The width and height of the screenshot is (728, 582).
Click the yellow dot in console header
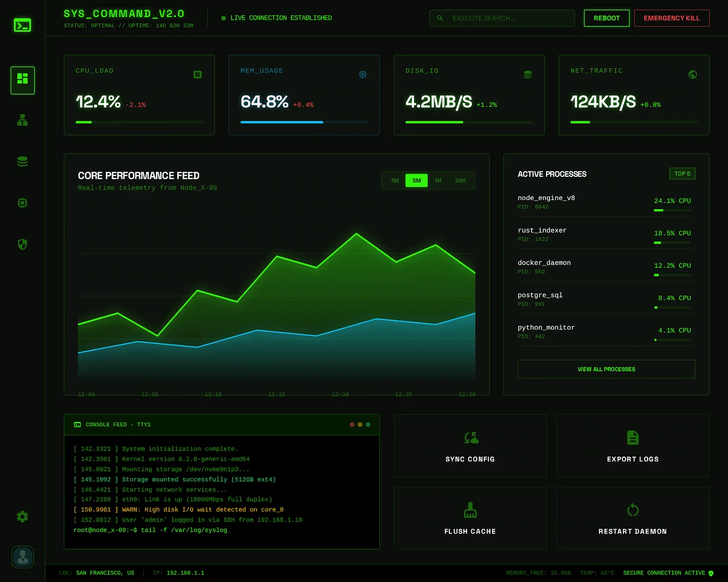tap(360, 425)
